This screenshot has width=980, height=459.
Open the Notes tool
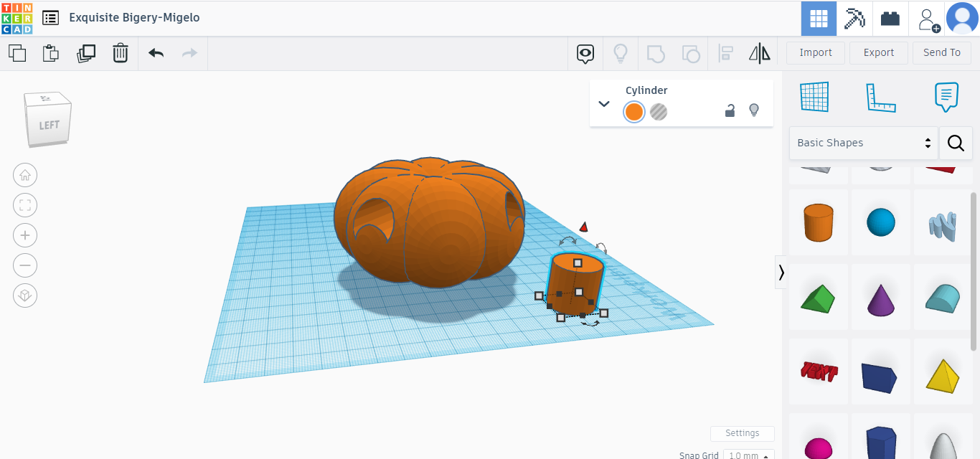click(x=946, y=97)
